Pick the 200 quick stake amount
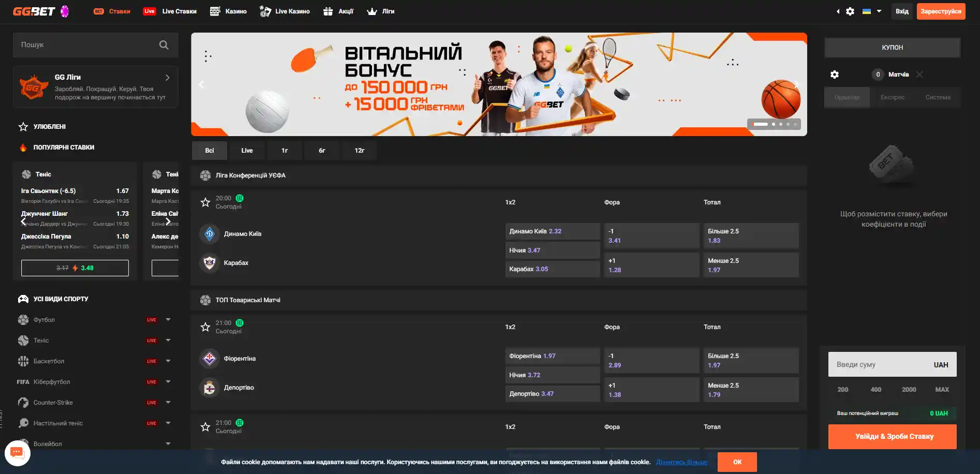 coord(843,390)
